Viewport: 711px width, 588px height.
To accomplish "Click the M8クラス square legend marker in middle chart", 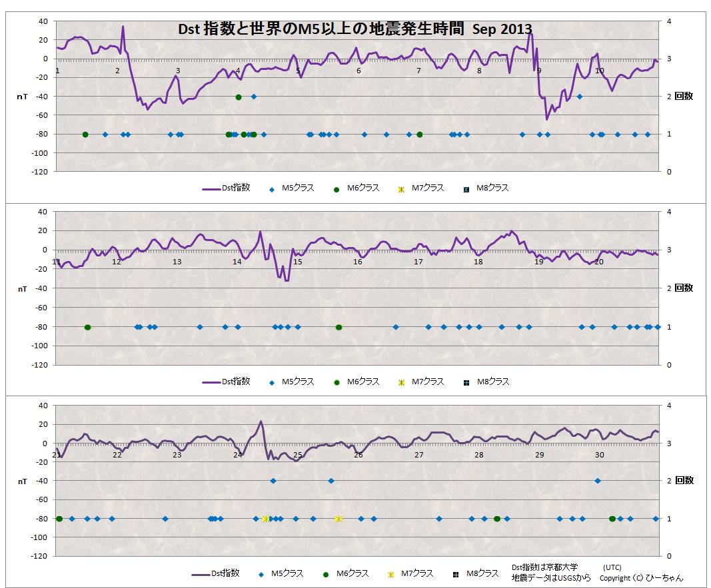I will coord(466,382).
